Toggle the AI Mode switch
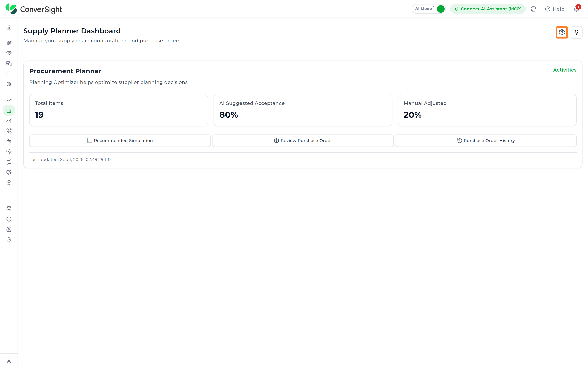This screenshot has height=368, width=588. click(441, 9)
